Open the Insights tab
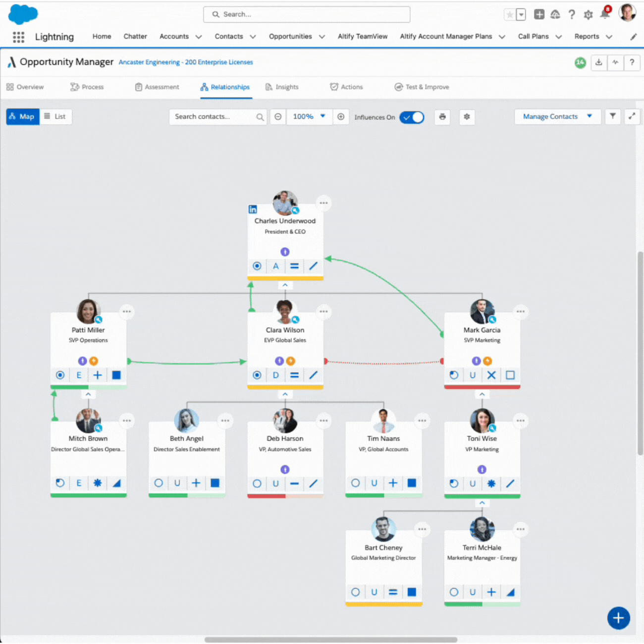This screenshot has width=644, height=644. 282,87
